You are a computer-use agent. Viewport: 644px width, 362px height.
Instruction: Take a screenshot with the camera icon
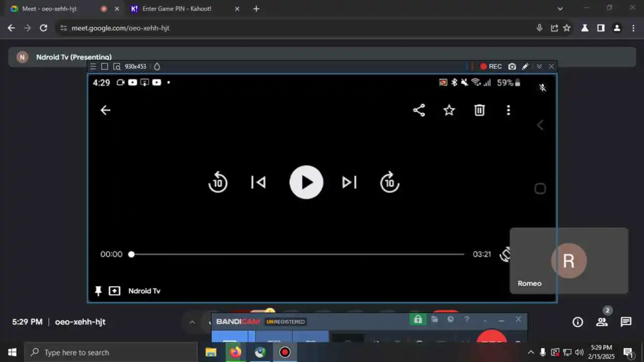point(512,66)
